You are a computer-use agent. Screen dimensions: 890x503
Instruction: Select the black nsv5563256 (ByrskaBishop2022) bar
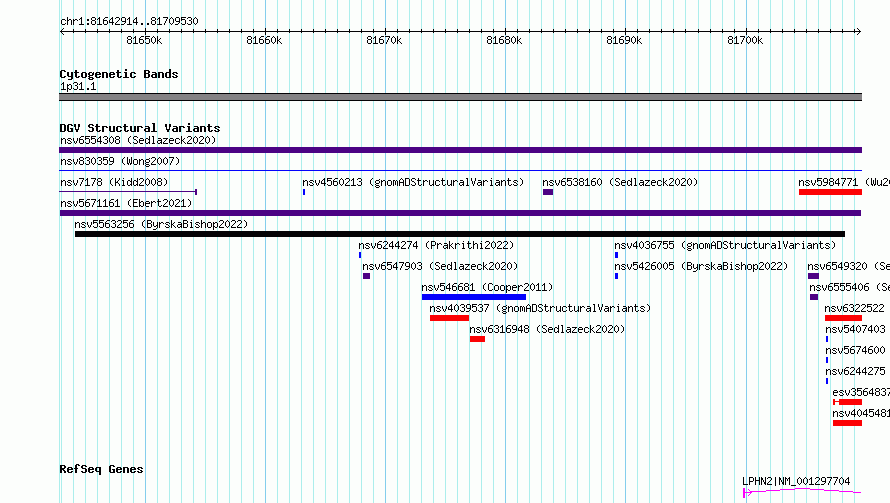460,234
